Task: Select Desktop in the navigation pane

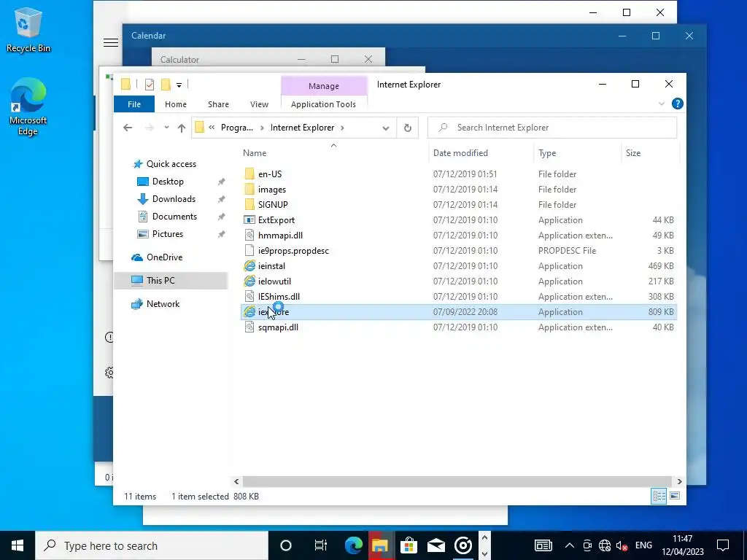Action: coord(168,182)
